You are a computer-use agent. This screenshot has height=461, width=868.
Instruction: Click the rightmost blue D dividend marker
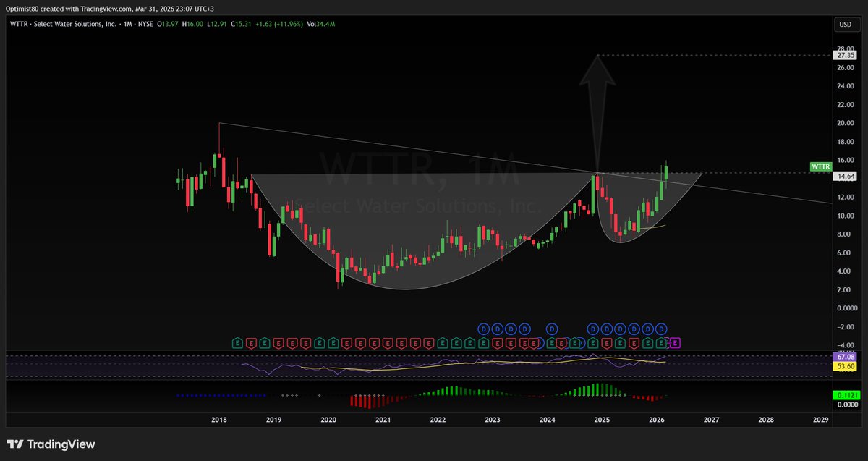(660, 329)
